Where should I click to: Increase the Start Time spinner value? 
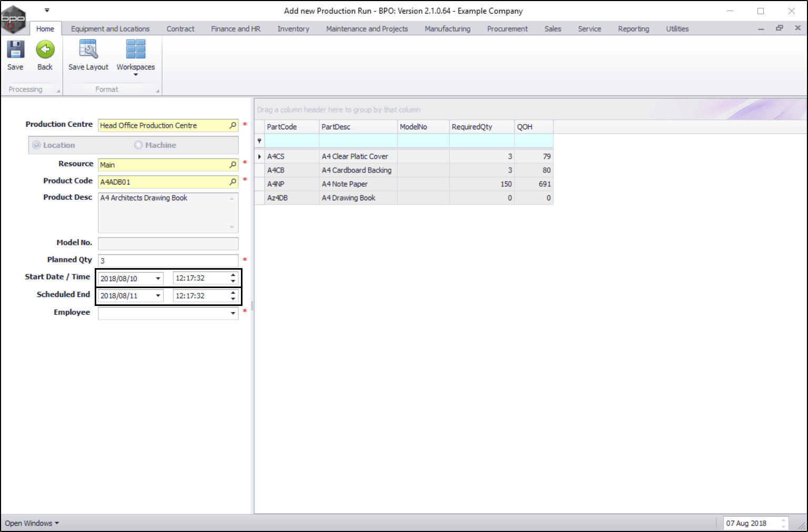pos(233,275)
